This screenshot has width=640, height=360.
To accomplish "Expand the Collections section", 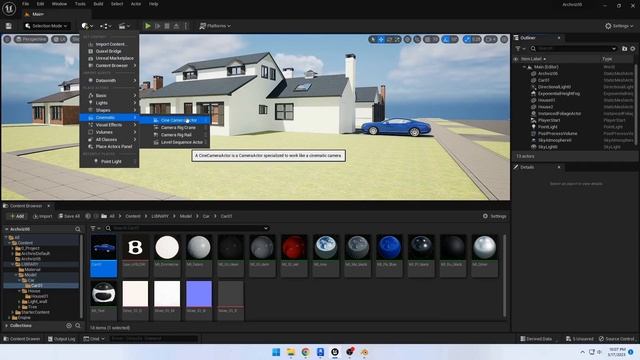I will 7,326.
